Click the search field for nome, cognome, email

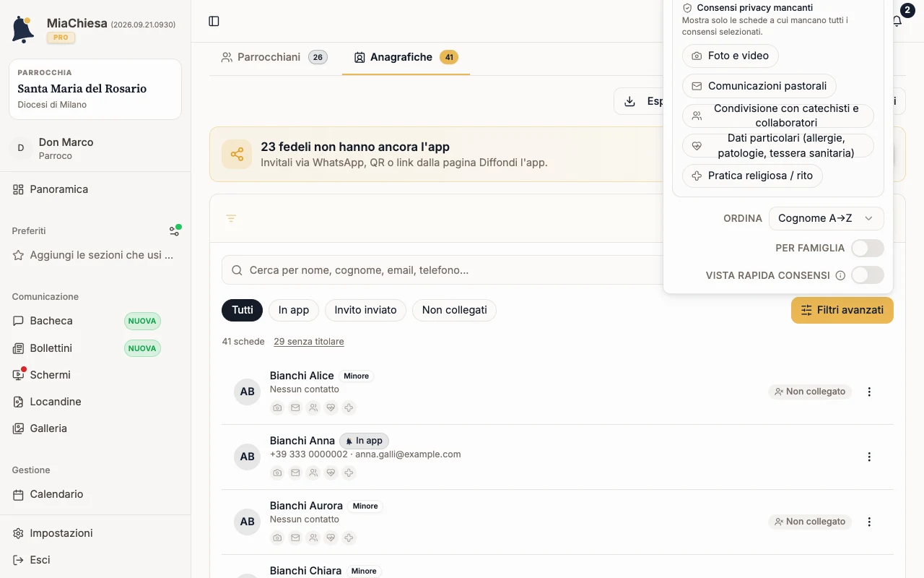click(442, 270)
